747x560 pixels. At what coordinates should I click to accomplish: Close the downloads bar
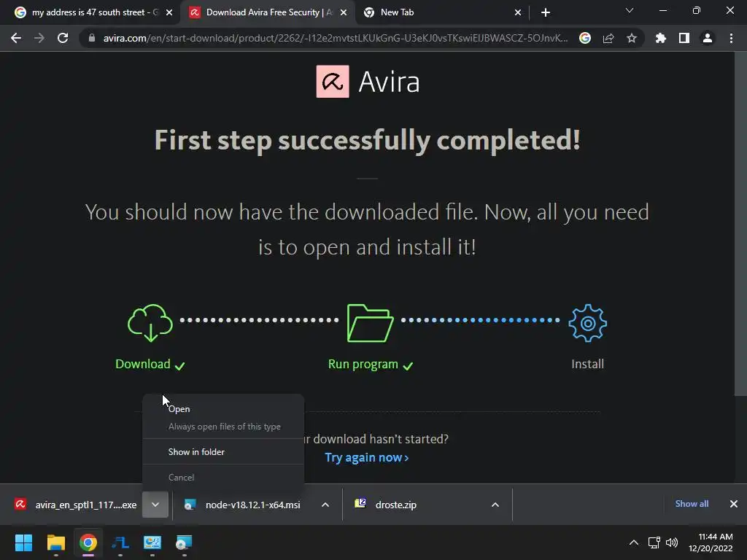pos(734,504)
